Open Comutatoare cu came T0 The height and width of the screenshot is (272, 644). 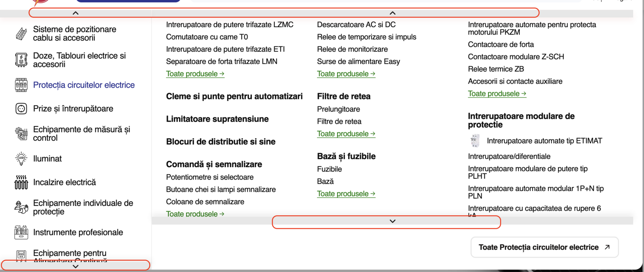[207, 37]
